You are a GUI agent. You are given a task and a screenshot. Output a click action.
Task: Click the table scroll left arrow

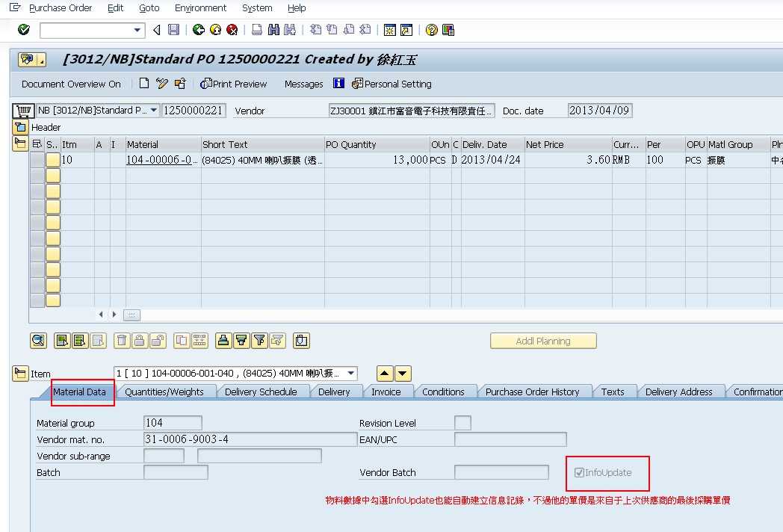[x=101, y=315]
